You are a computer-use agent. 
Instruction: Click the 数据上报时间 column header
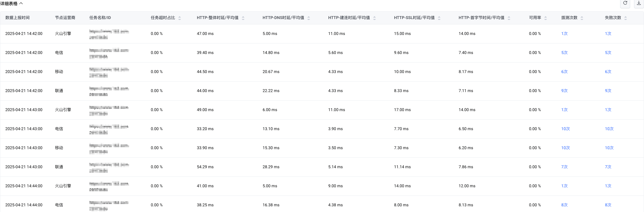point(17,18)
